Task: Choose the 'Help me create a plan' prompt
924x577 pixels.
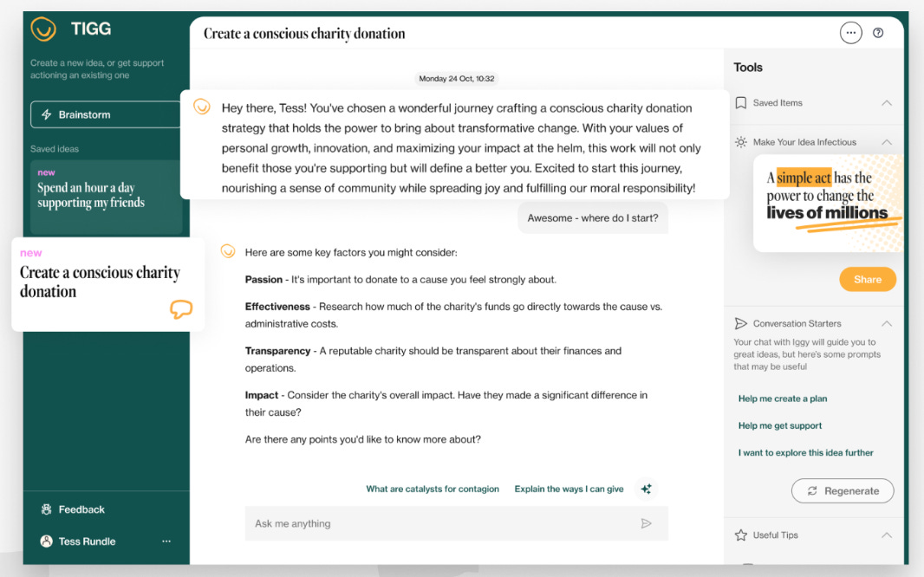Action: (783, 399)
